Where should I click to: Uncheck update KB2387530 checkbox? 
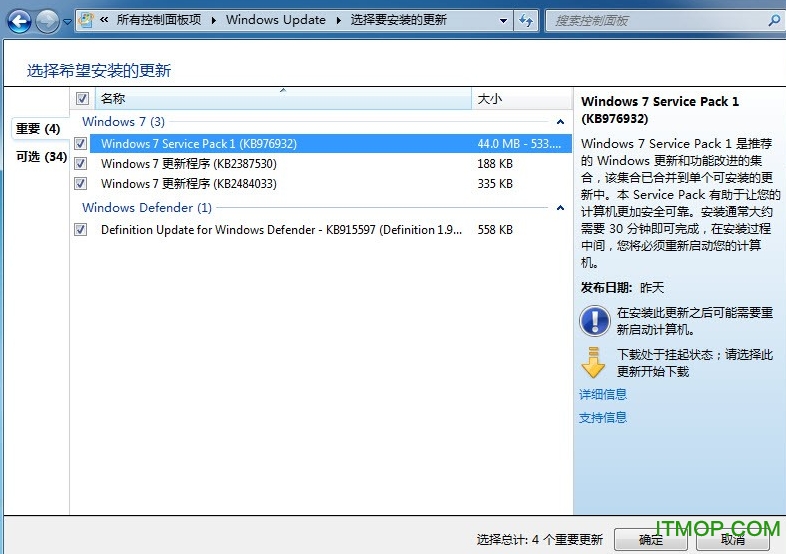coord(81,164)
